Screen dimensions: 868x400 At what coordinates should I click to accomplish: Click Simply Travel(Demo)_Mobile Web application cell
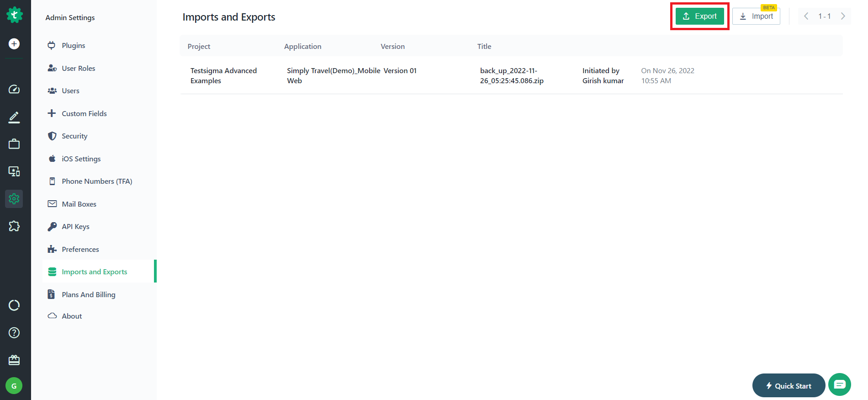pyautogui.click(x=333, y=75)
